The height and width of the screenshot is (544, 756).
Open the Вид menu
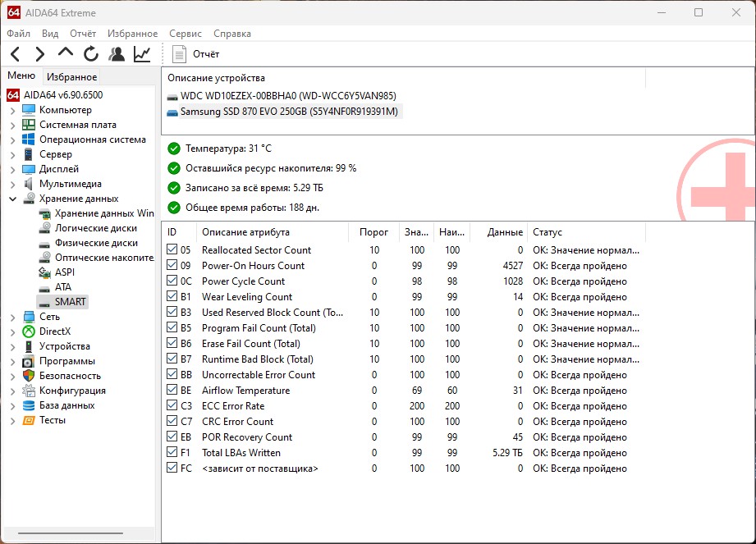pyautogui.click(x=50, y=34)
